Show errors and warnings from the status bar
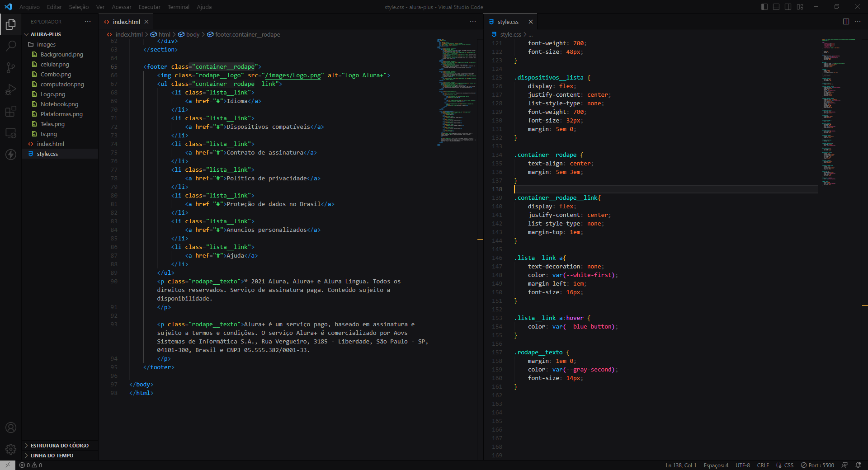The width and height of the screenshot is (868, 470). pos(31,465)
